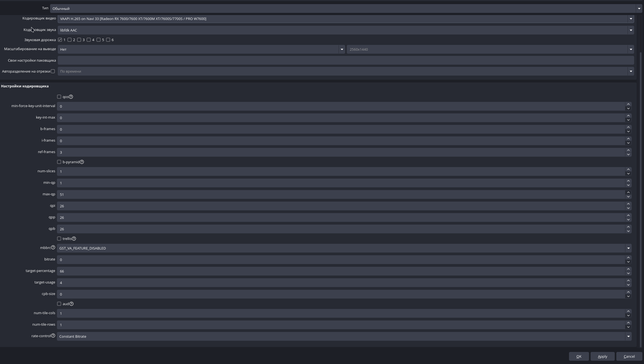Open the libfdk AAC audio encoder dropdown
644x364 pixels.
(x=345, y=30)
